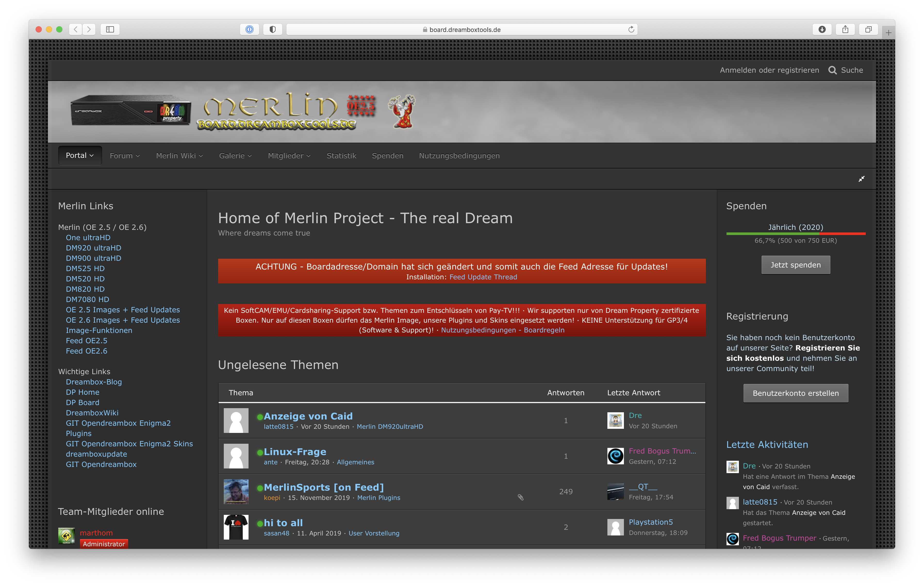
Task: Click __QT__'s avatar in last reply column
Action: point(615,492)
